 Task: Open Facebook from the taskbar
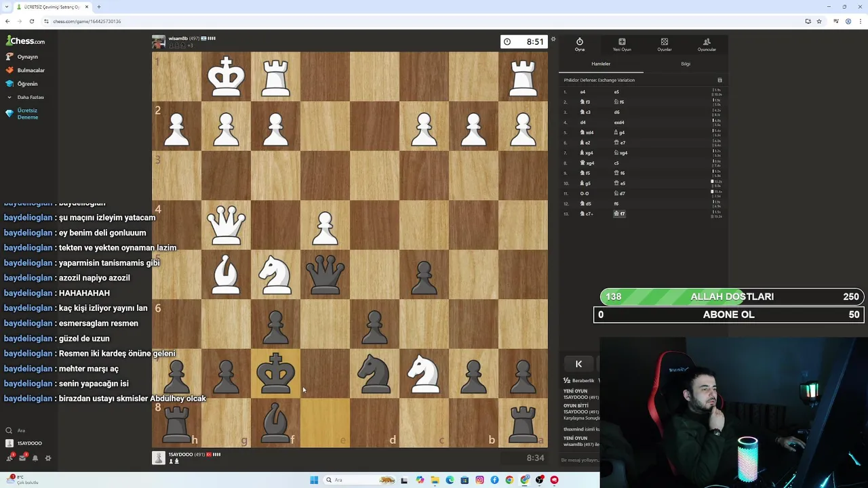[x=494, y=480]
